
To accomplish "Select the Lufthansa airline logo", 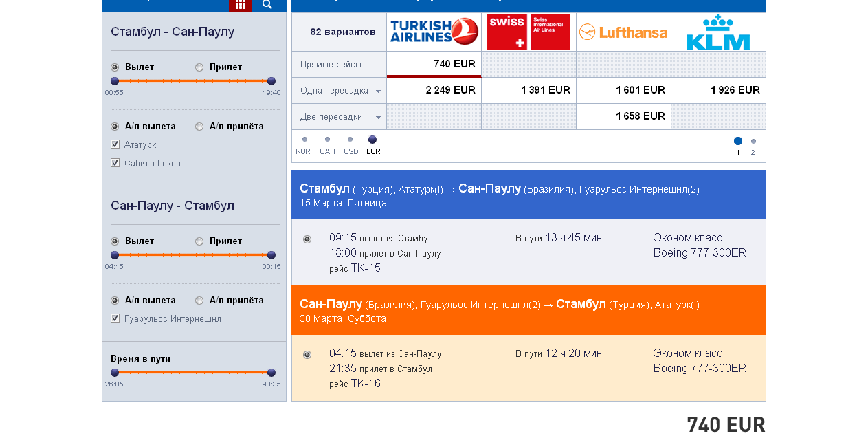I will pos(623,32).
